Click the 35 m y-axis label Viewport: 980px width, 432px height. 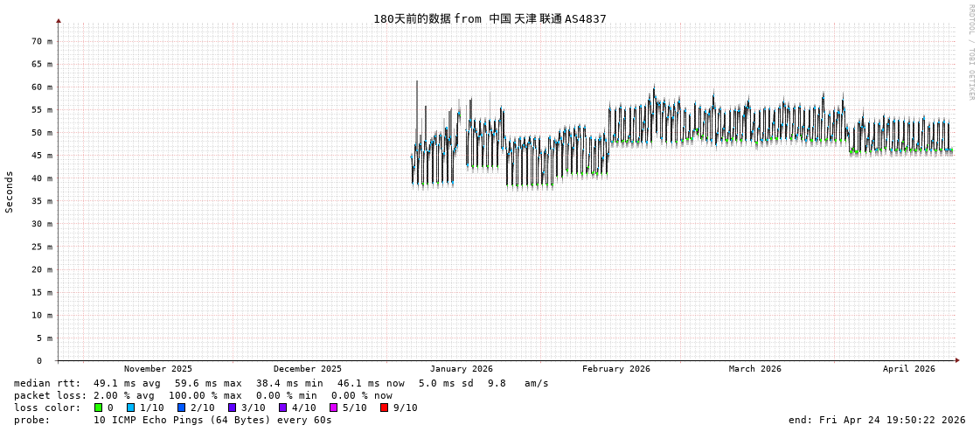(42, 201)
